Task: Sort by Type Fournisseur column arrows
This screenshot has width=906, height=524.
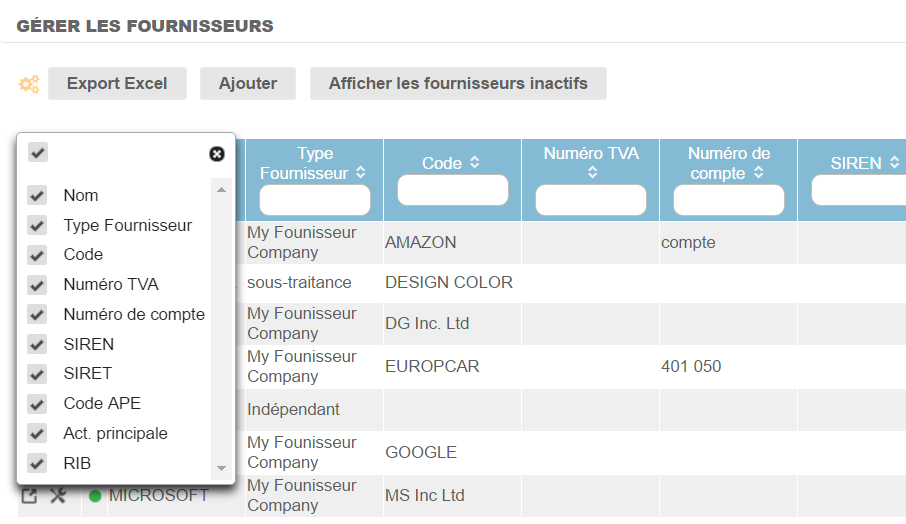Action: point(361,173)
